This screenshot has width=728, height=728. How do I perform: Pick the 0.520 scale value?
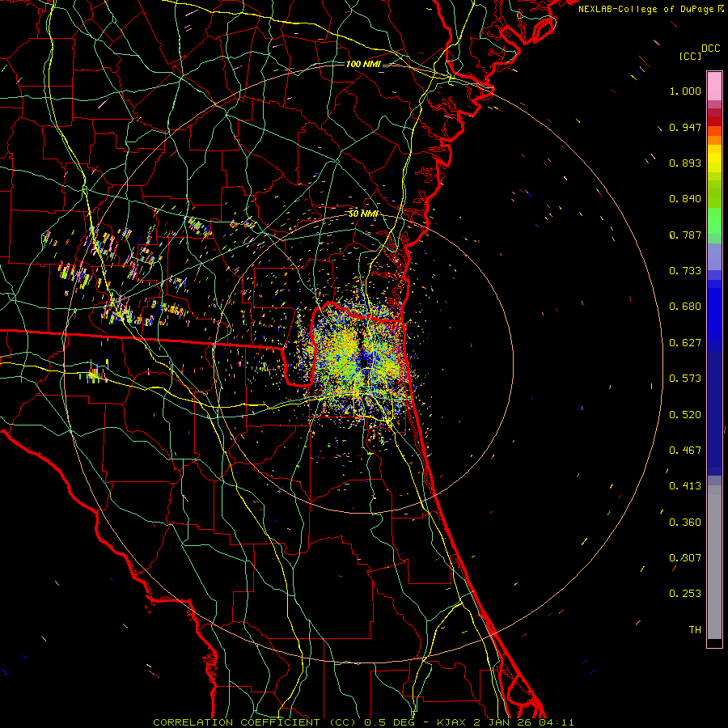pos(685,415)
